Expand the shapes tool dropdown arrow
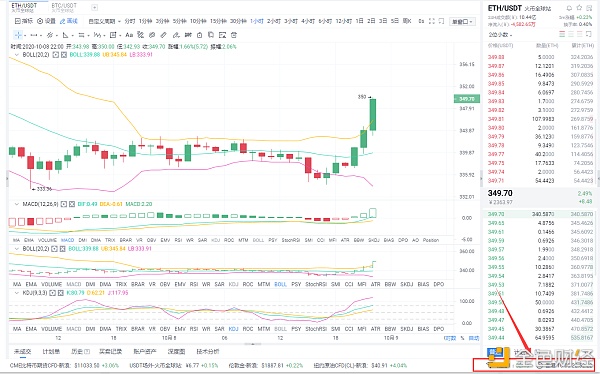 click(120, 35)
